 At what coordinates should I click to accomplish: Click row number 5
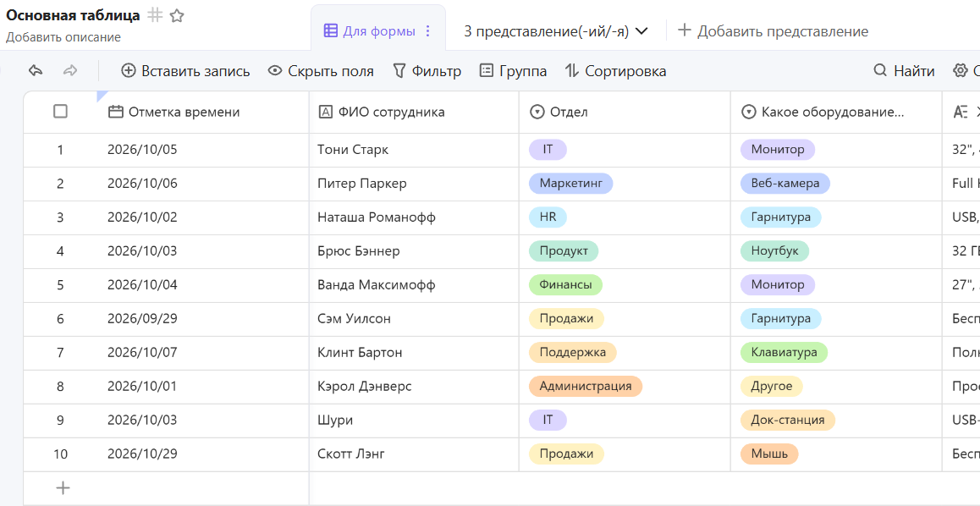tap(60, 285)
